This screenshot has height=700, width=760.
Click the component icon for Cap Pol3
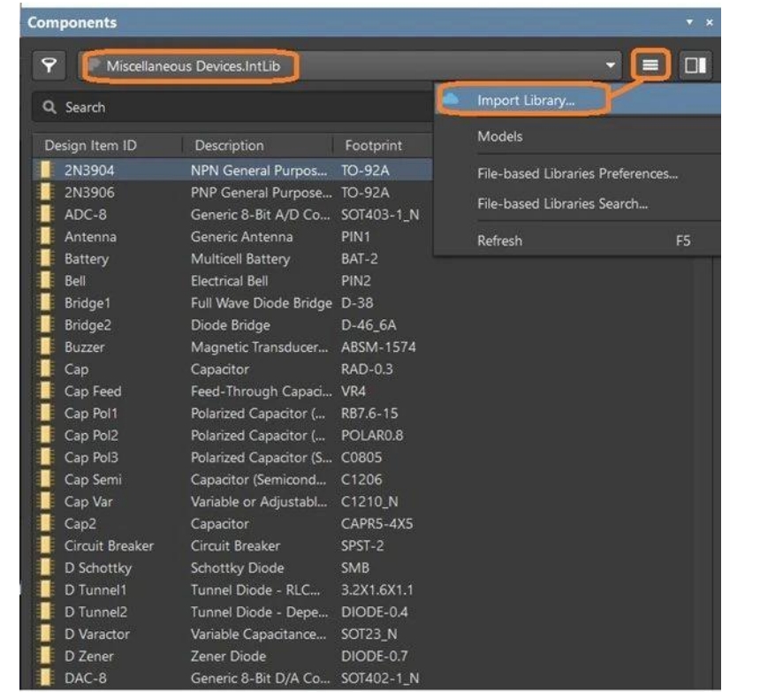click(44, 457)
